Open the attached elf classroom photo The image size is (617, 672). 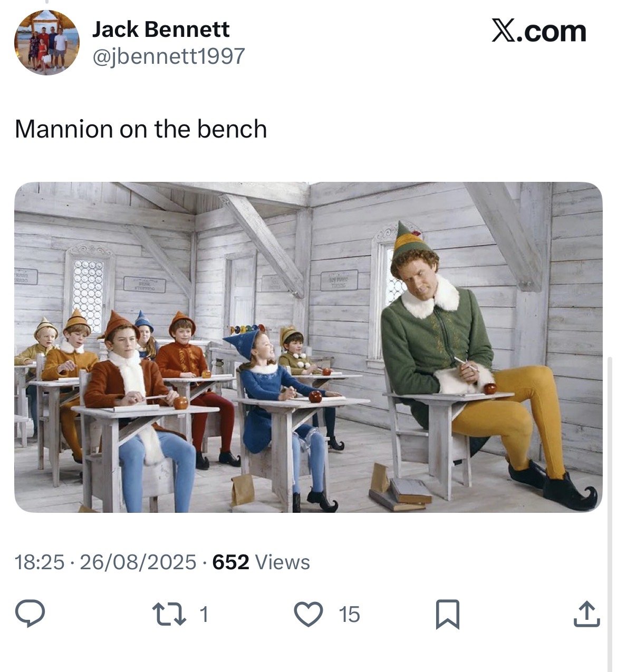(308, 347)
